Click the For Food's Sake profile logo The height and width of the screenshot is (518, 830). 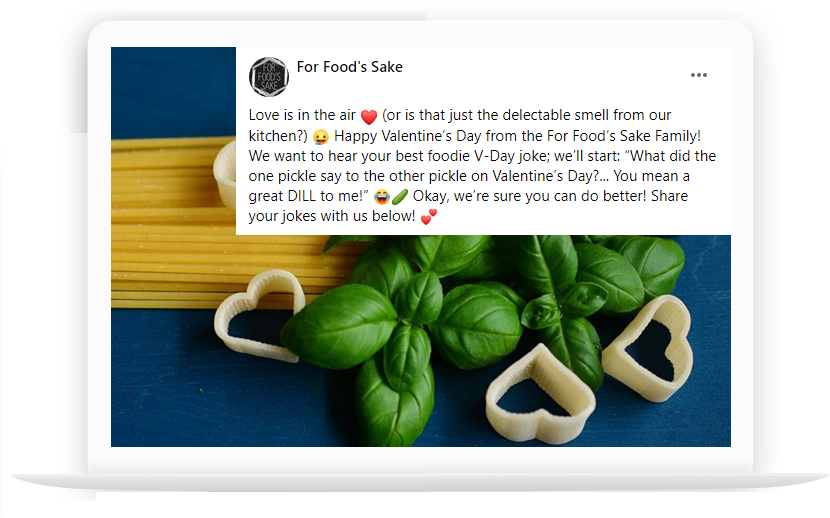point(269,77)
